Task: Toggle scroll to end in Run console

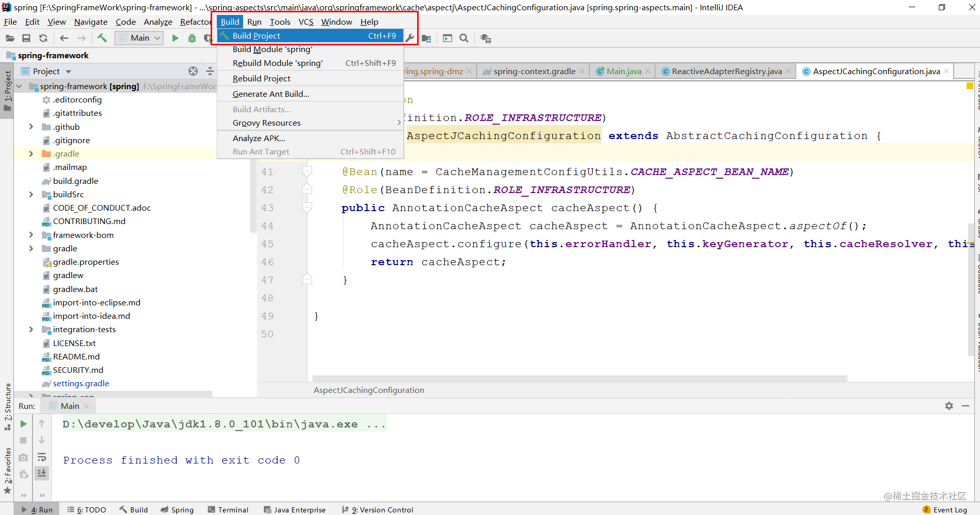Action: coord(42,473)
